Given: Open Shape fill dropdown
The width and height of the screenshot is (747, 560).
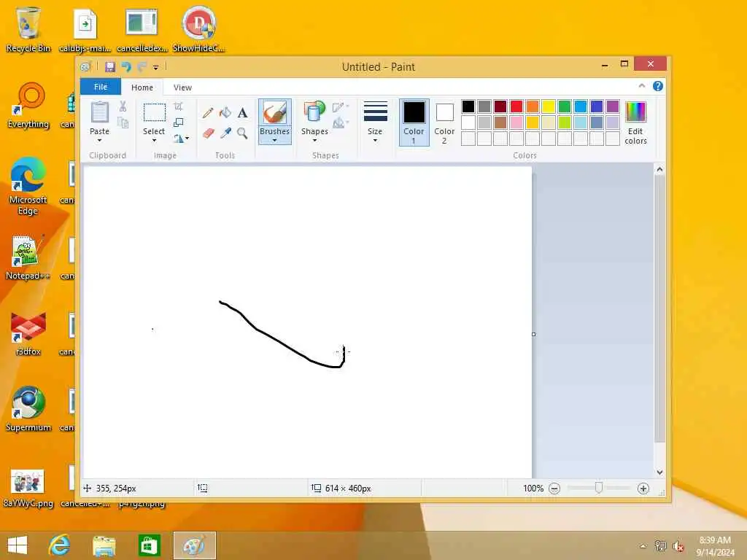Looking at the screenshot, I should pos(341,123).
